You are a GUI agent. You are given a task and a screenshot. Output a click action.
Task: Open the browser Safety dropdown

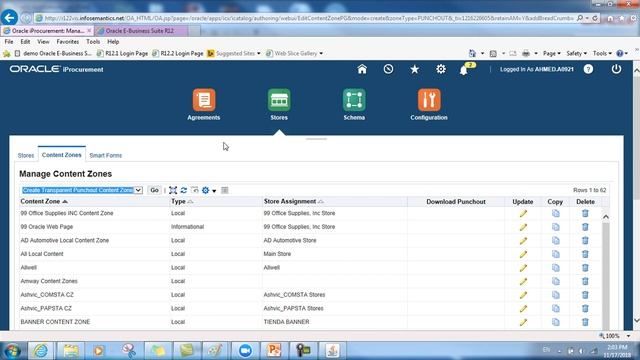(576, 53)
